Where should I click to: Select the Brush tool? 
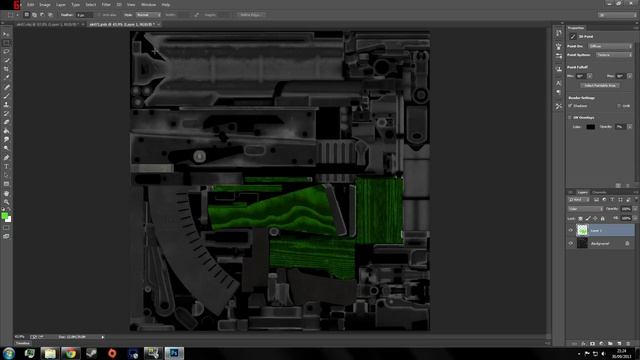[6, 96]
